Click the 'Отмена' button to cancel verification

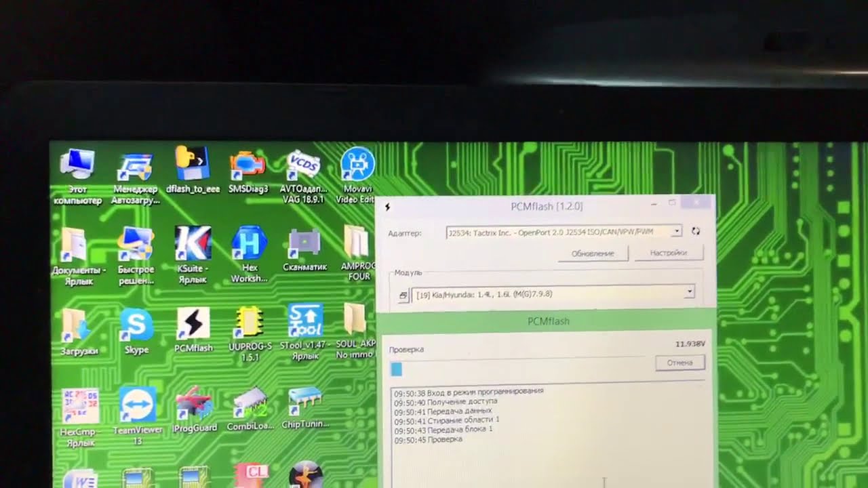click(x=680, y=363)
